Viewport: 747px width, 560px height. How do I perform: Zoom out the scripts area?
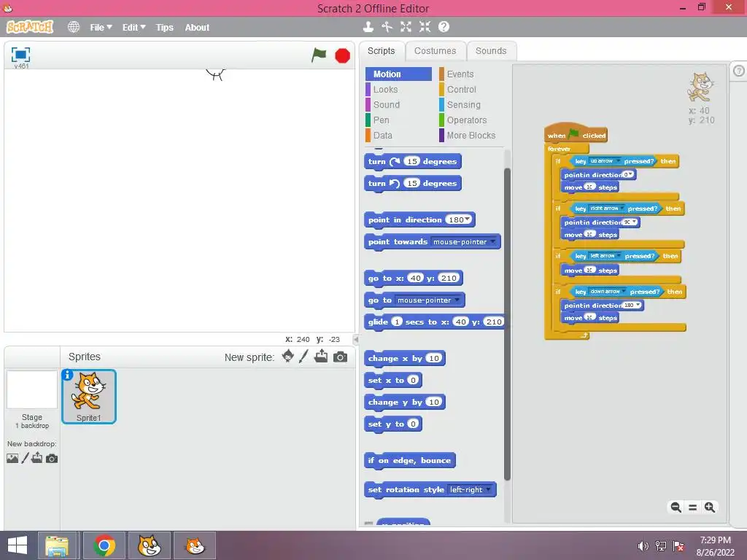point(676,507)
